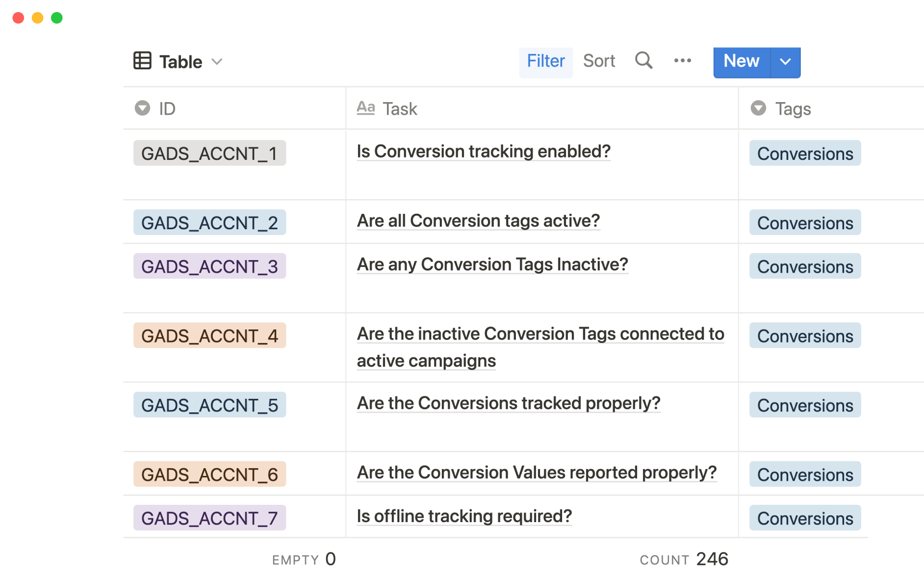Viewport: 924px width, 578px height.
Task: Expand the Table view name dropdown
Action: (x=218, y=62)
